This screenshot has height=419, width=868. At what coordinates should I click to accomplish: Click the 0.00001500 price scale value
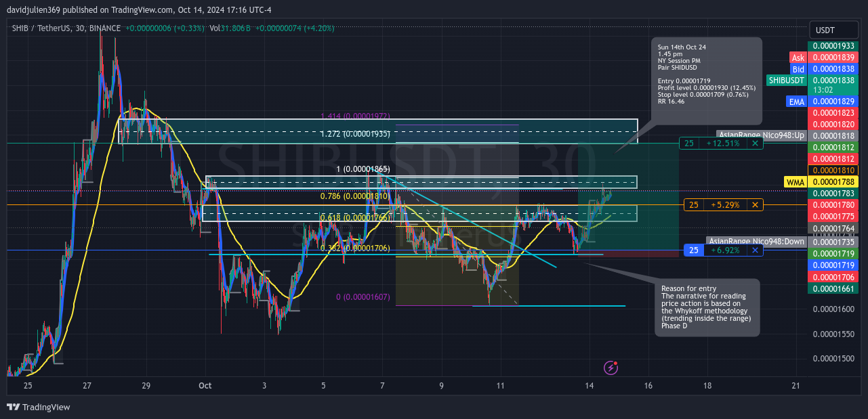click(x=833, y=359)
